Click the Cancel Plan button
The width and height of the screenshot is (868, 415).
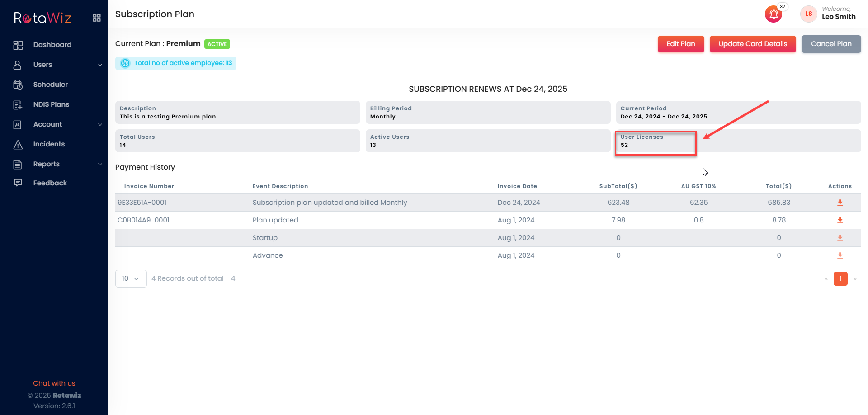click(830, 44)
